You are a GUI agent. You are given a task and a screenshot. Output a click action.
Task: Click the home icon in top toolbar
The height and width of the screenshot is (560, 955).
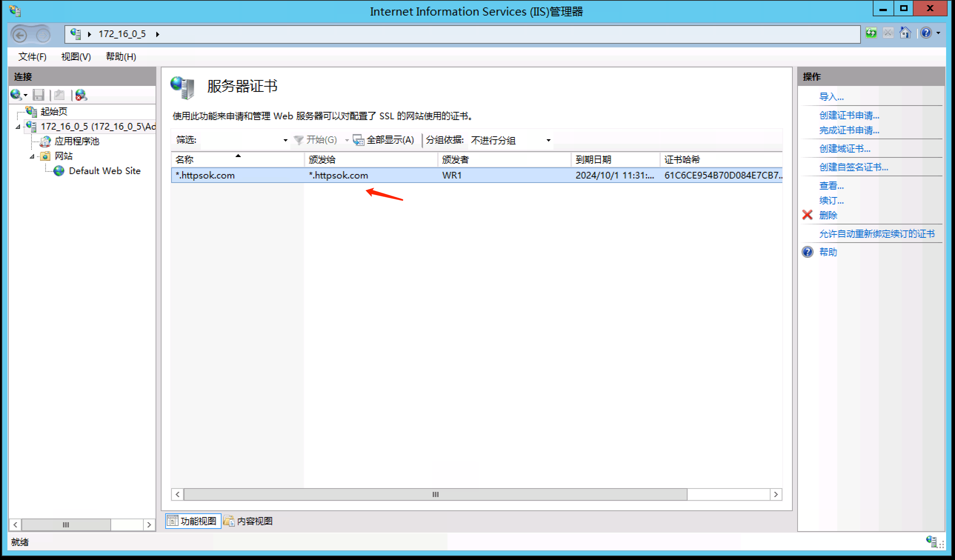[905, 33]
